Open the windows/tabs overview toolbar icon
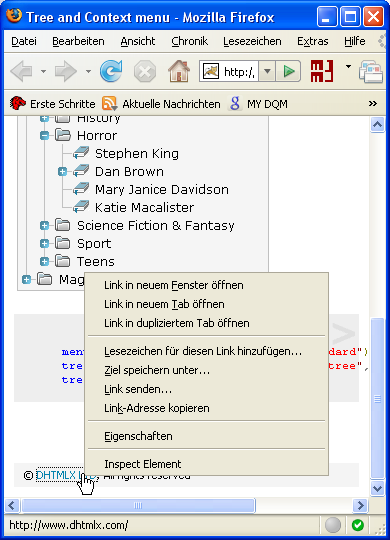390x540 pixels. [371, 72]
